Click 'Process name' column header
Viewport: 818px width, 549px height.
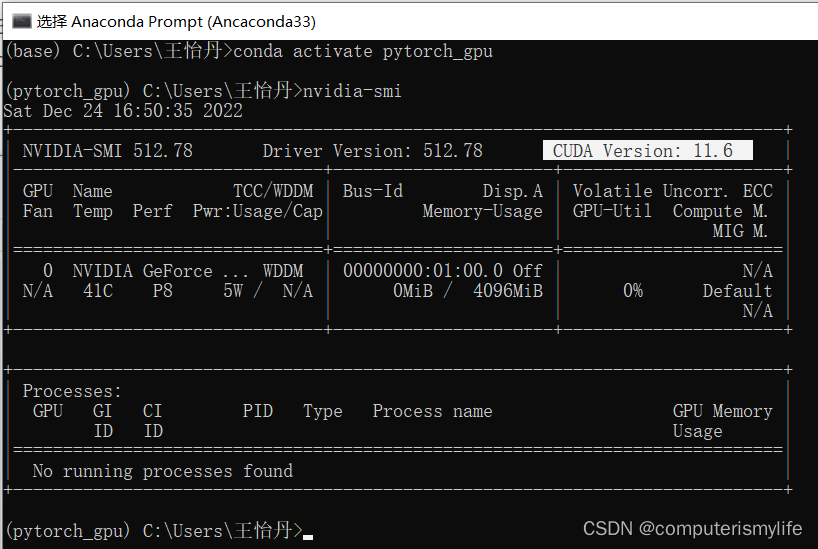pos(432,411)
